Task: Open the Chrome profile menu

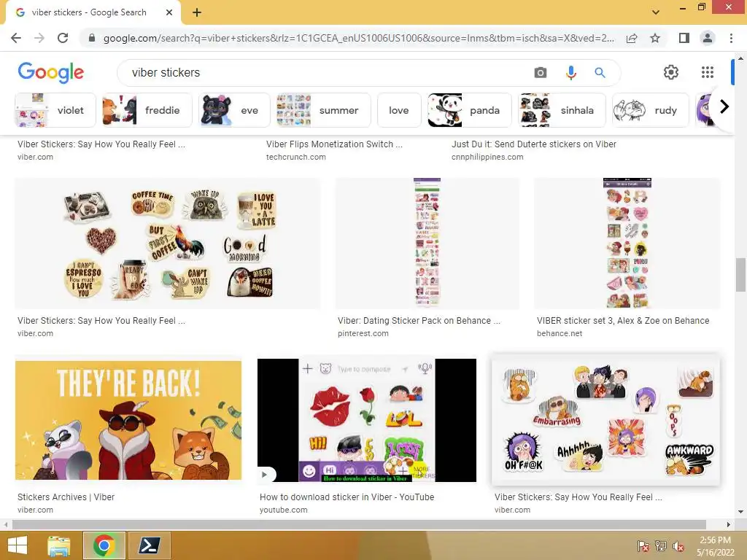Action: tap(708, 38)
